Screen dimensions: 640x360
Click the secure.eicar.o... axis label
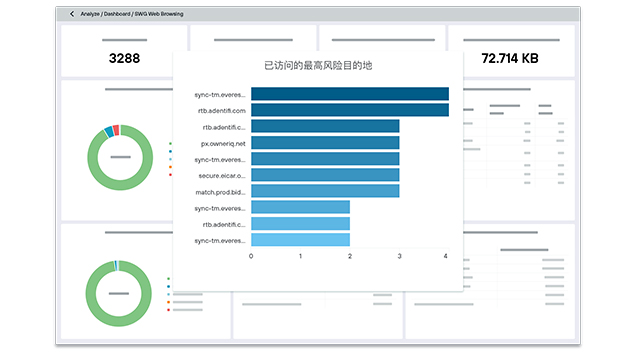click(222, 176)
